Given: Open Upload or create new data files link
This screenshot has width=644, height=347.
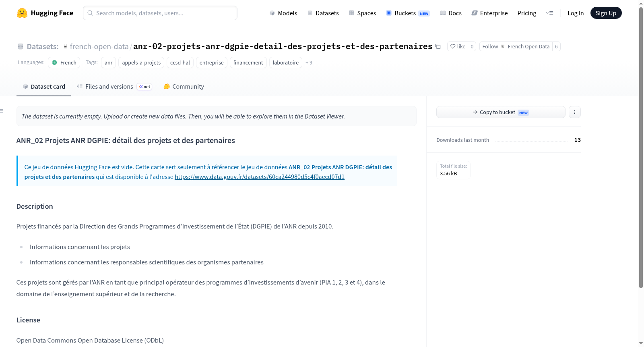Looking at the screenshot, I should click(x=144, y=116).
